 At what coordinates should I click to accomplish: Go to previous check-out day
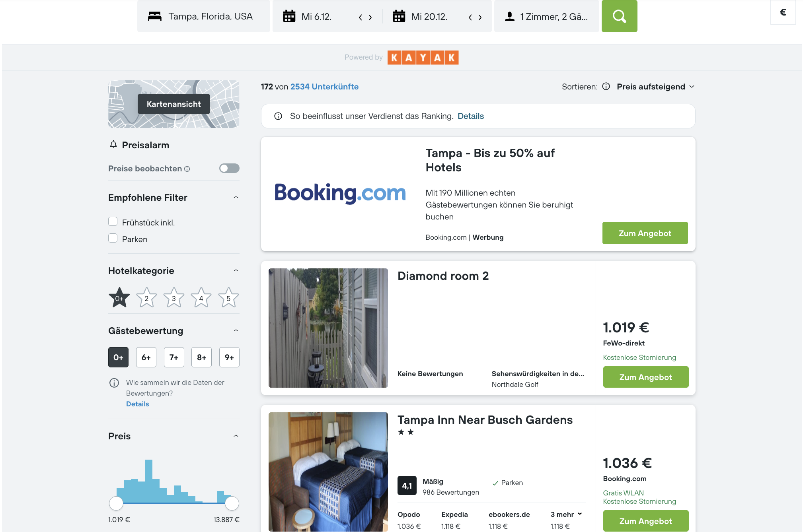pos(470,17)
